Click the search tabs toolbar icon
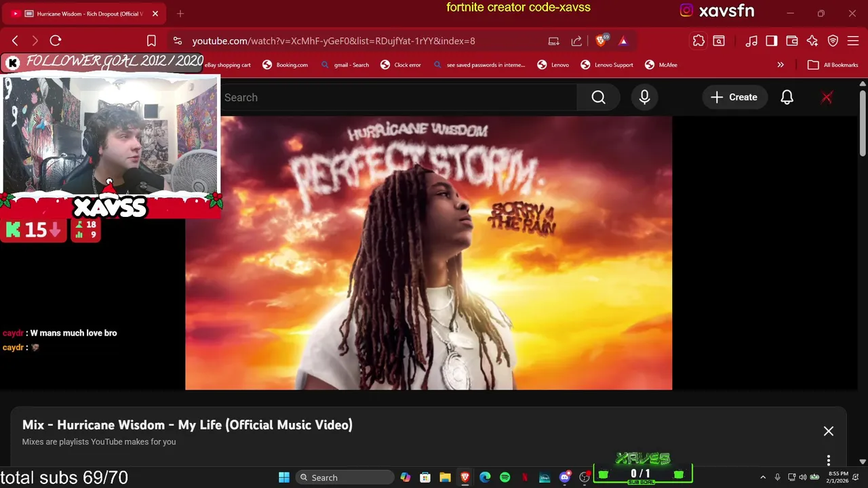Screen dimensions: 868x488 [x=719, y=41]
